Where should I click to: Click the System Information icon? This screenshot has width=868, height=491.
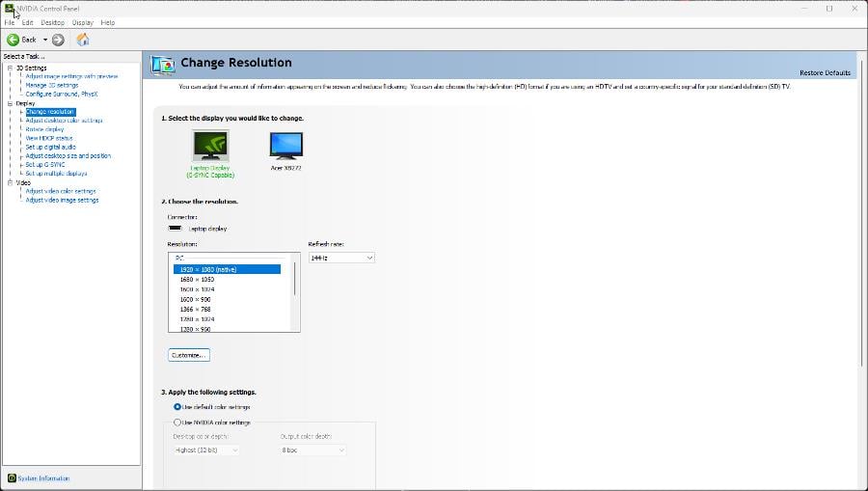tap(12, 478)
